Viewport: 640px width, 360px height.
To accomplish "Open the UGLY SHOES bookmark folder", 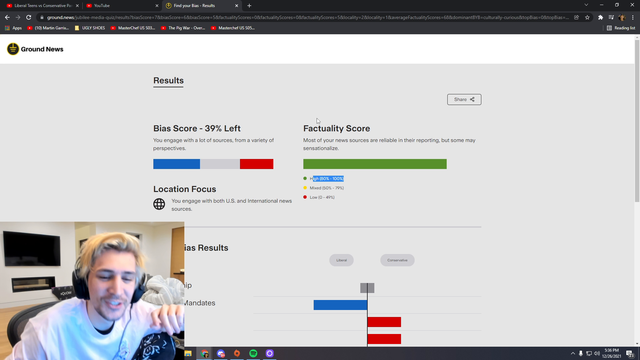I will (90, 28).
